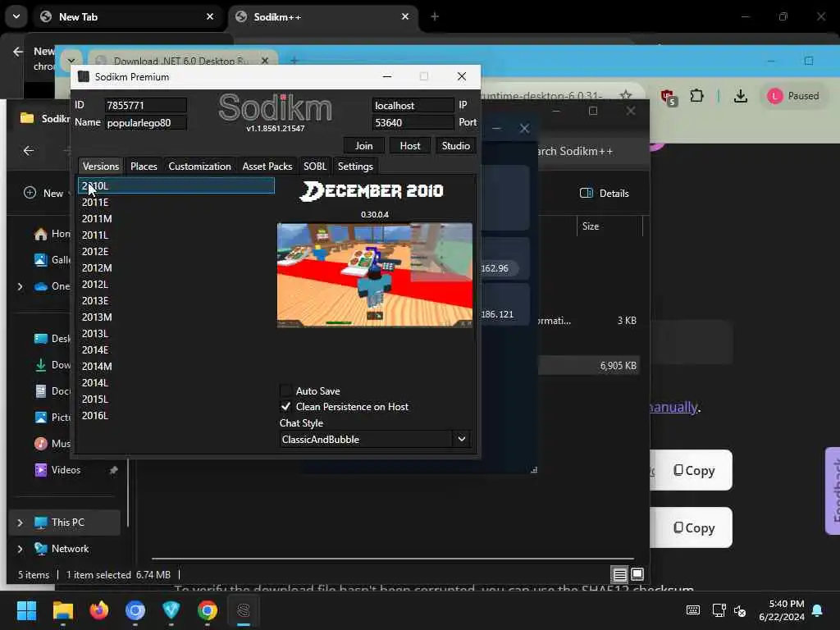Click the ID input field
Image resolution: width=840 pixels, height=630 pixels.
pos(146,105)
